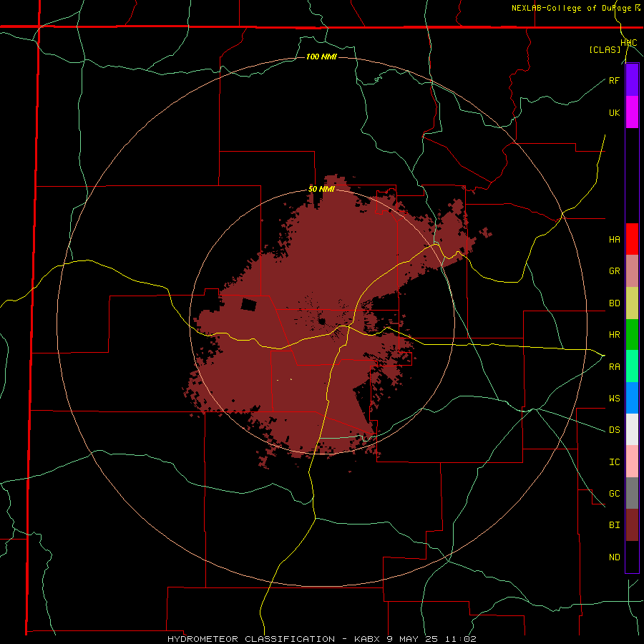The width and height of the screenshot is (644, 644).
Task: Click the NEXLAB-College of DuPage title text
Action: [x=572, y=8]
